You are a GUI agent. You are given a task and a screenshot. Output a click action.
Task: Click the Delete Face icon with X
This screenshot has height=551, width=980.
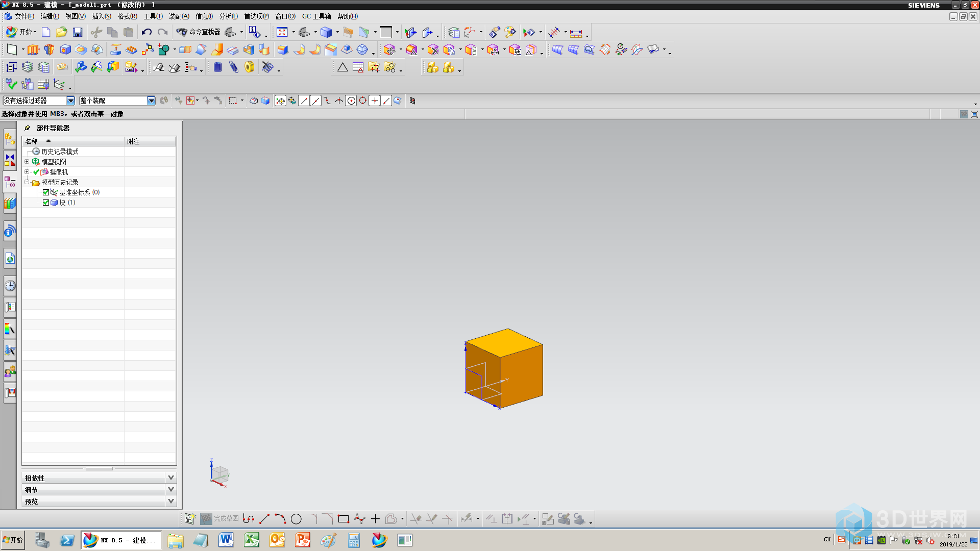pos(433,49)
